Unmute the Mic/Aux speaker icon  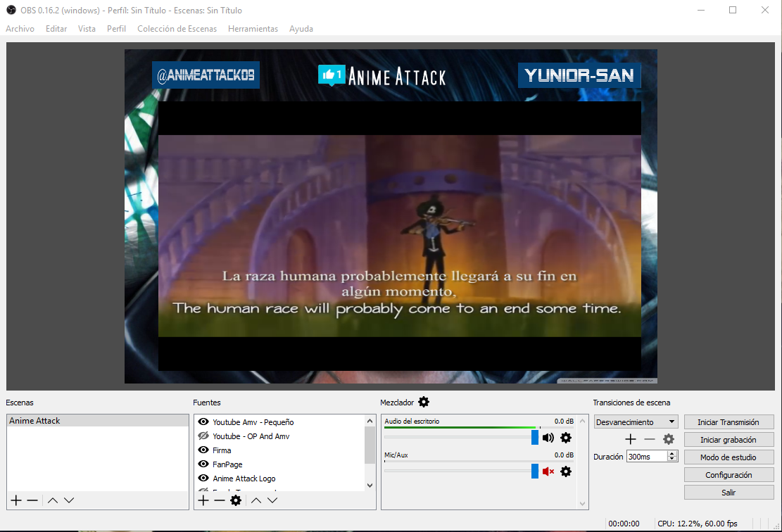click(548, 471)
